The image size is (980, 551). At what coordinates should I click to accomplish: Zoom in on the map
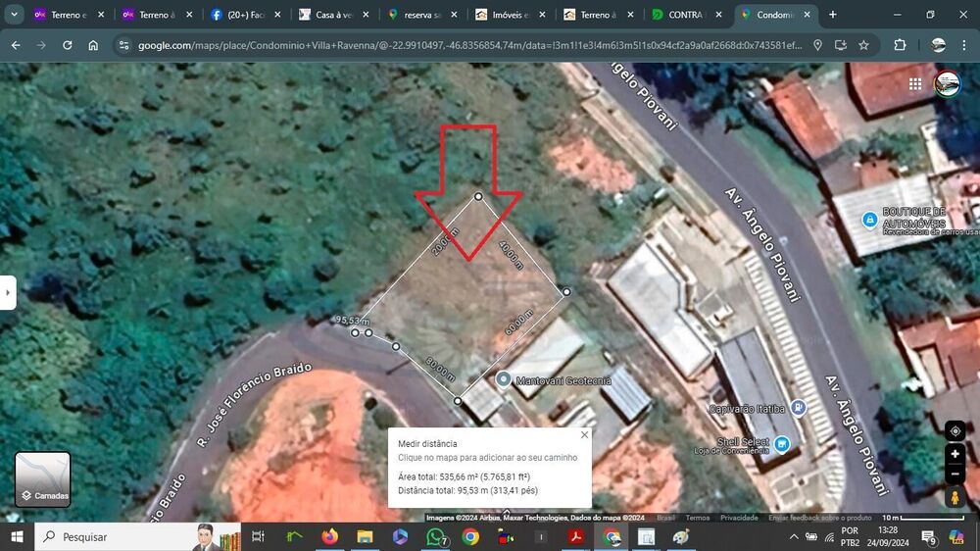[955, 454]
